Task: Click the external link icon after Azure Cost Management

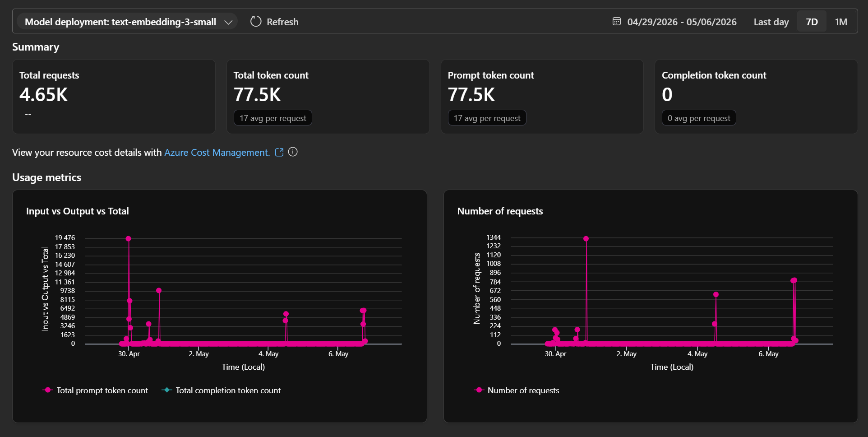Action: pyautogui.click(x=279, y=152)
